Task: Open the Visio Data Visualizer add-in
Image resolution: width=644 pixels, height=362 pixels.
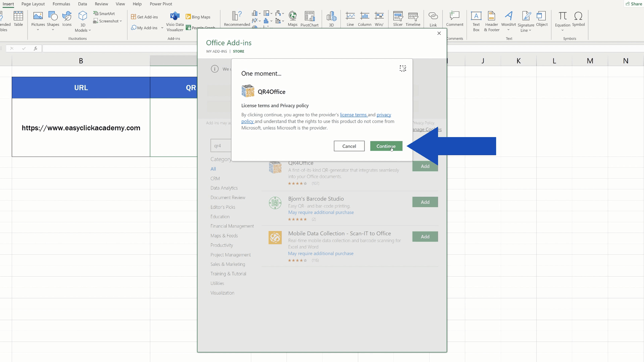Action: pyautogui.click(x=175, y=20)
